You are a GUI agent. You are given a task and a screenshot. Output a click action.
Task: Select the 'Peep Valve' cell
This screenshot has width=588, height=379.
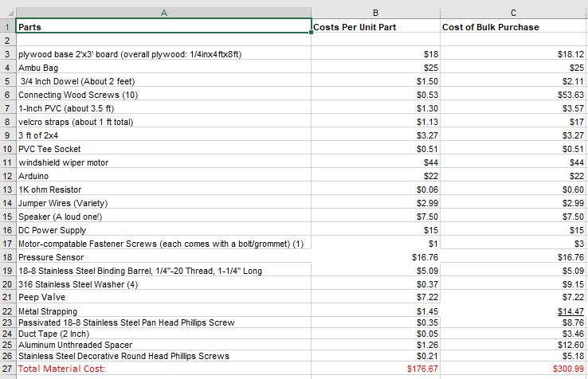(x=163, y=297)
